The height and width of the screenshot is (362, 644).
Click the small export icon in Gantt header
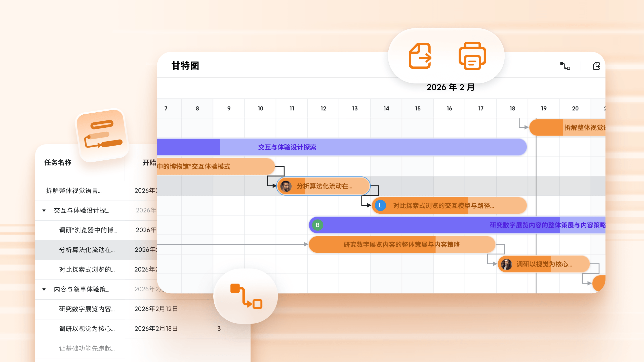click(x=596, y=66)
